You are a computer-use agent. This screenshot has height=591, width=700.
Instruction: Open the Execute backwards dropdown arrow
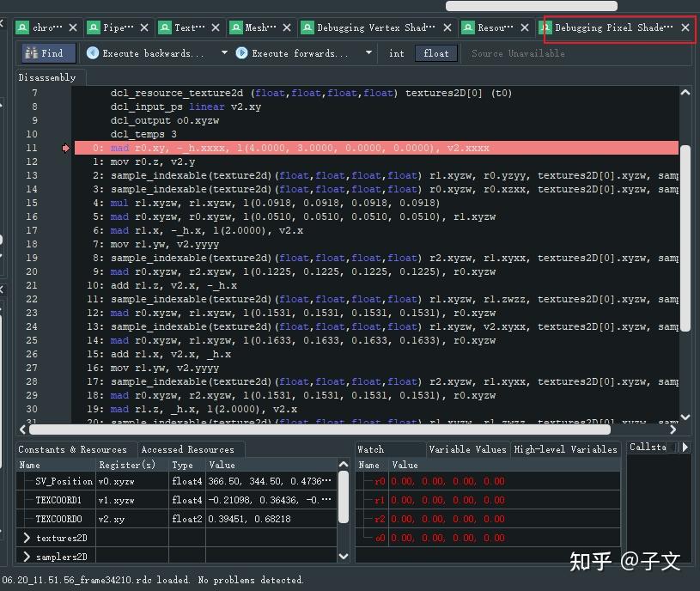point(223,52)
